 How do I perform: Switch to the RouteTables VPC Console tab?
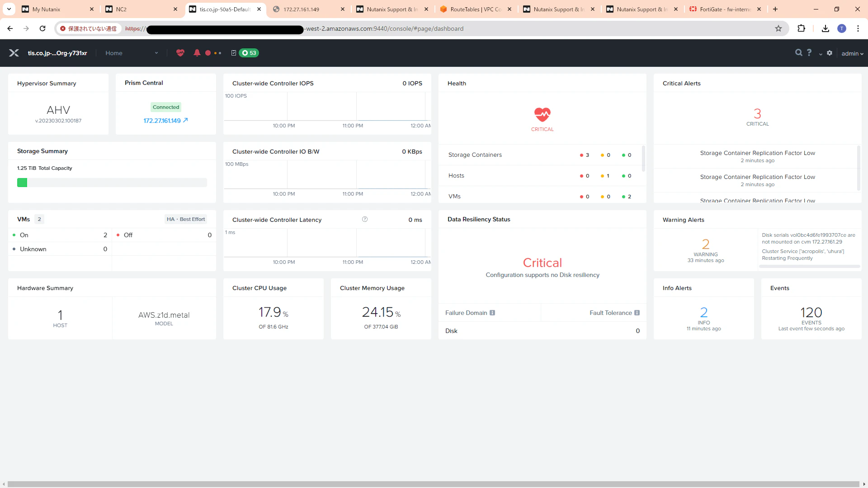click(476, 9)
